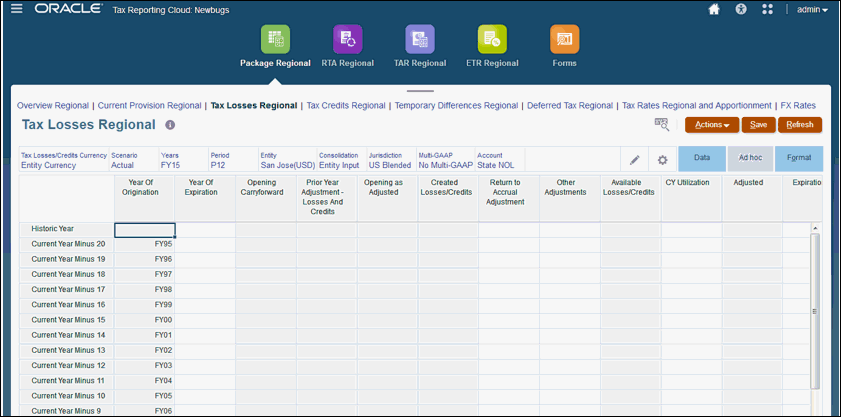Click the Refresh button
This screenshot has height=417, width=841.
800,125
